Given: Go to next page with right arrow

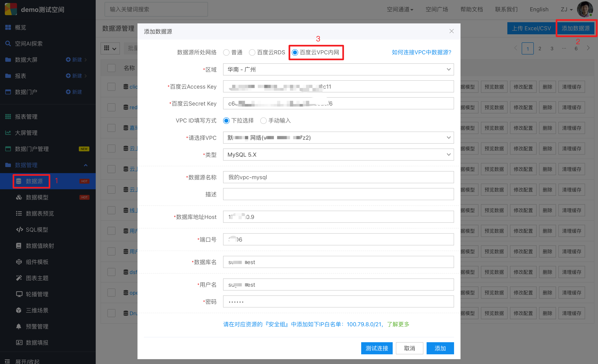Looking at the screenshot, I should pyautogui.click(x=588, y=48).
